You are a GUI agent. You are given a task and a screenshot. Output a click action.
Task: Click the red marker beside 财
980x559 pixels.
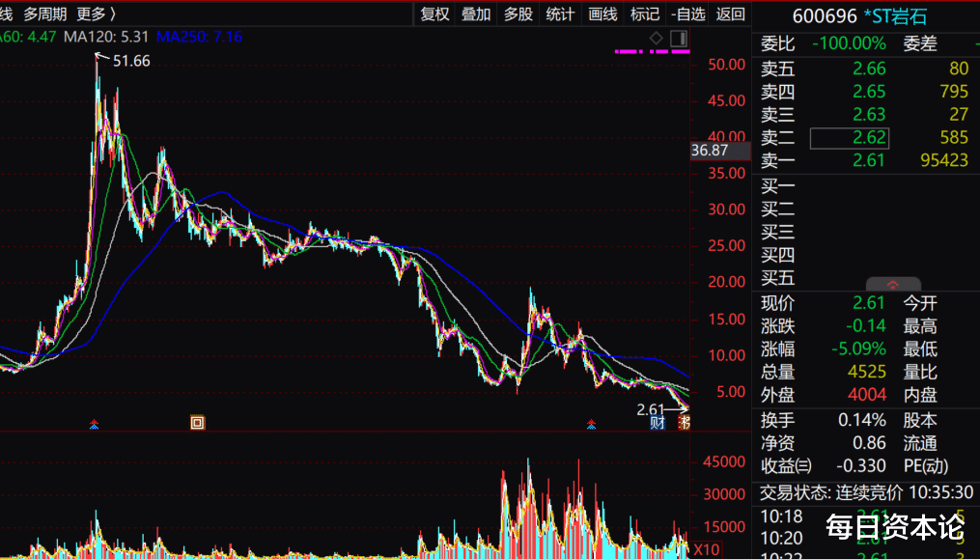pyautogui.click(x=684, y=423)
